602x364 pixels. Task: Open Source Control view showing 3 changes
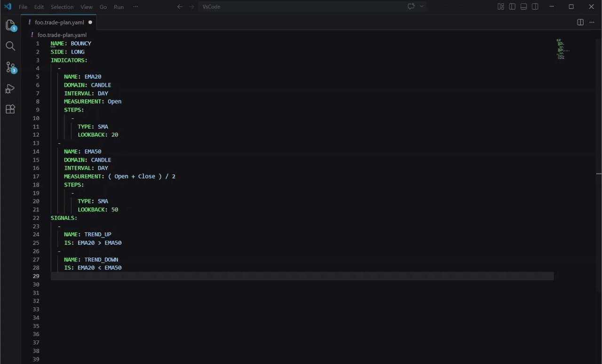click(10, 67)
